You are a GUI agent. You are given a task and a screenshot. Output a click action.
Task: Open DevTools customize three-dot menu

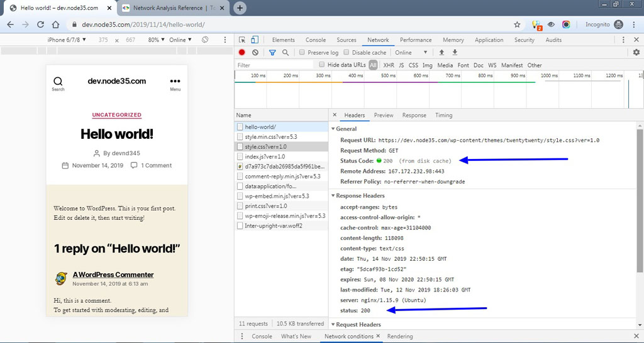(x=623, y=40)
